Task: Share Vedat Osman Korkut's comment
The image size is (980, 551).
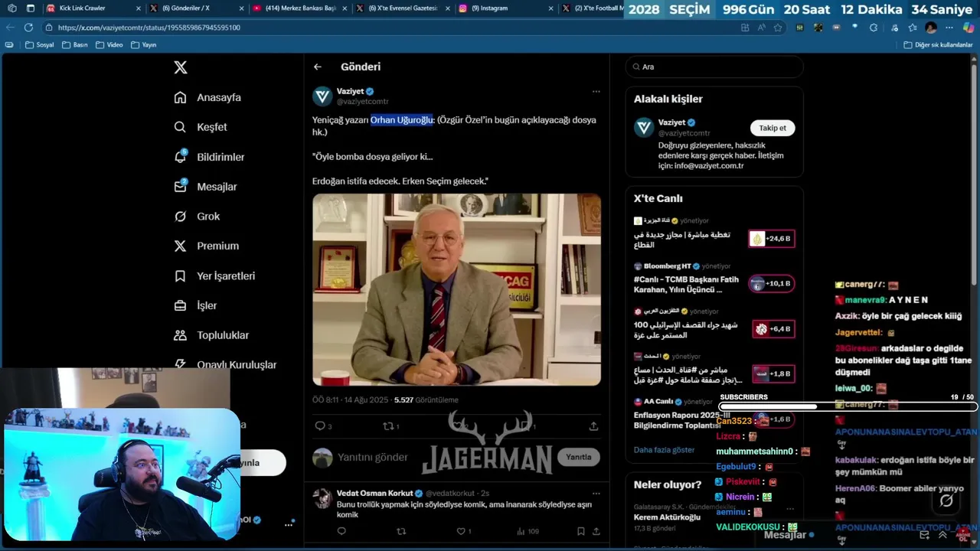Action: point(596,531)
